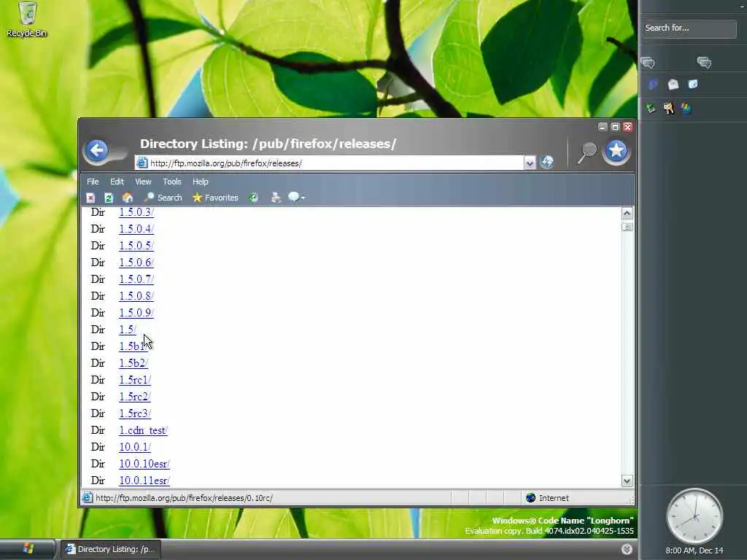
Task: Click the Print icon in the toolbar
Action: point(276,198)
